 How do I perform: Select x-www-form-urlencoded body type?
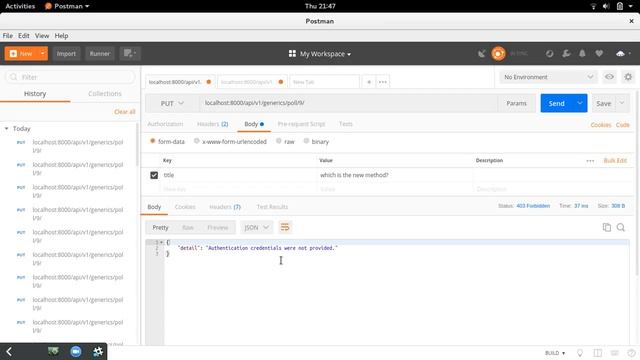197,141
